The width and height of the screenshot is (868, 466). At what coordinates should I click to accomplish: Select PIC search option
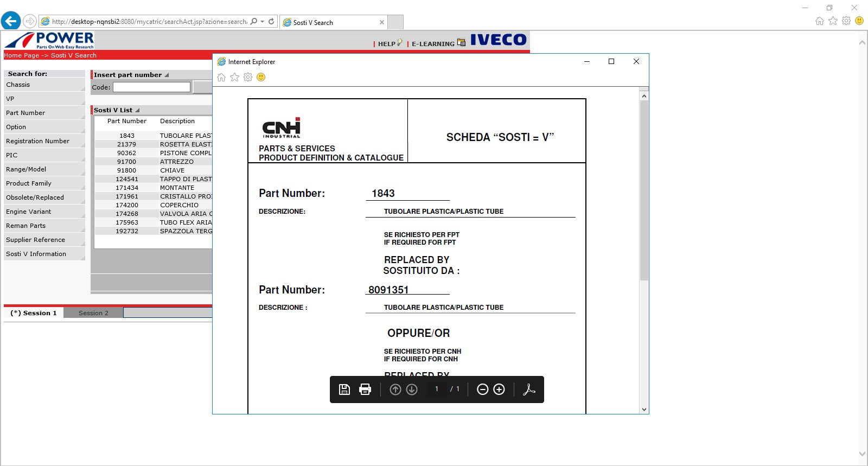(44, 155)
